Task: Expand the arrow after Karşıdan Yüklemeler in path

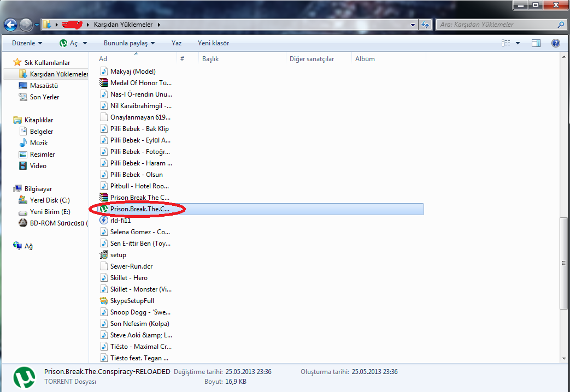Action: (159, 25)
